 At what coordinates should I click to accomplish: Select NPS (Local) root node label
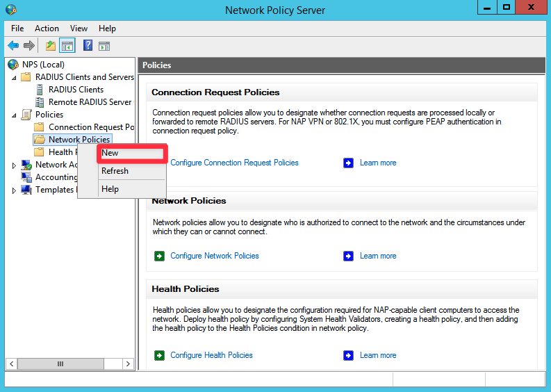pyautogui.click(x=43, y=65)
